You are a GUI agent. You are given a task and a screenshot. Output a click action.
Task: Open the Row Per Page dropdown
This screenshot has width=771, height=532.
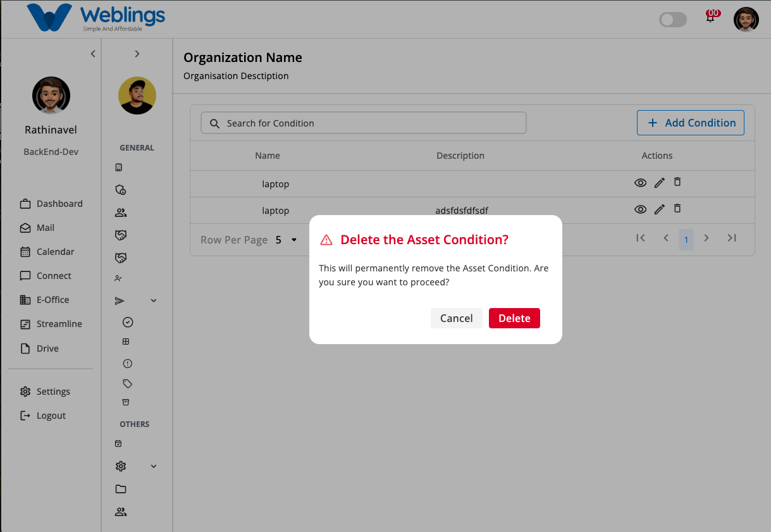pyautogui.click(x=287, y=240)
